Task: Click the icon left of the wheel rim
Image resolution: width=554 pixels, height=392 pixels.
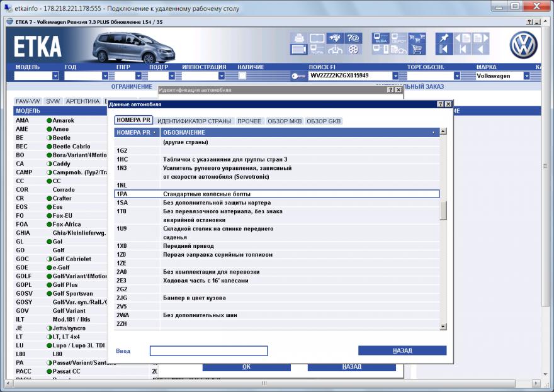Action: click(334, 50)
